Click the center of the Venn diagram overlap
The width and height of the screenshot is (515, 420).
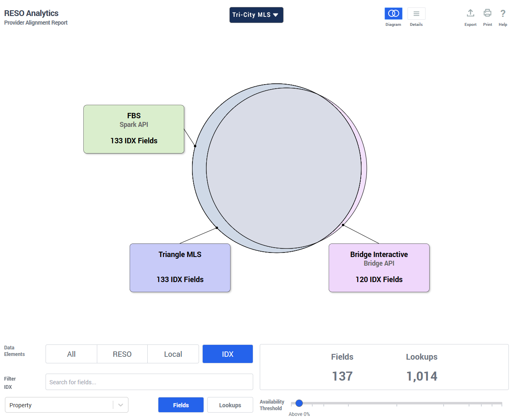[x=283, y=168]
